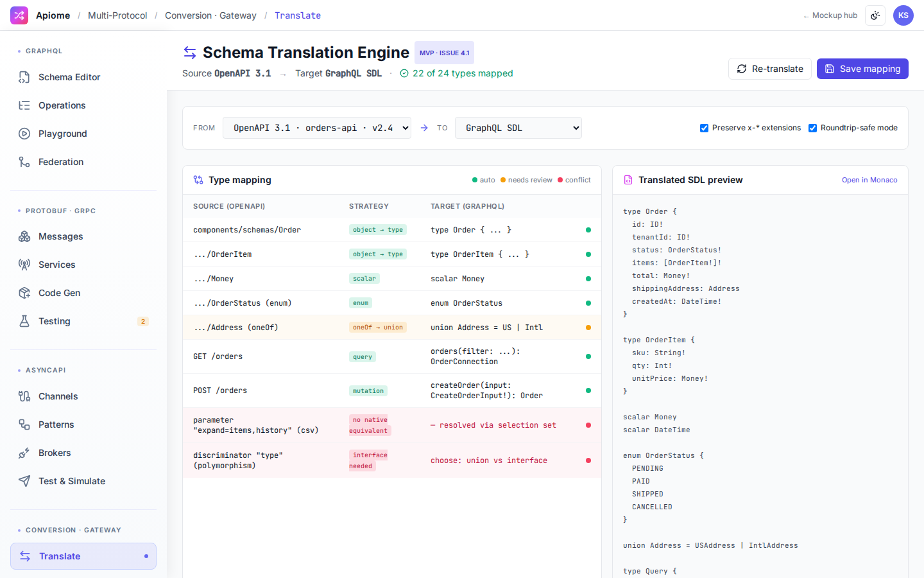Click the mapped types check icon
924x578 pixels.
[x=404, y=73]
